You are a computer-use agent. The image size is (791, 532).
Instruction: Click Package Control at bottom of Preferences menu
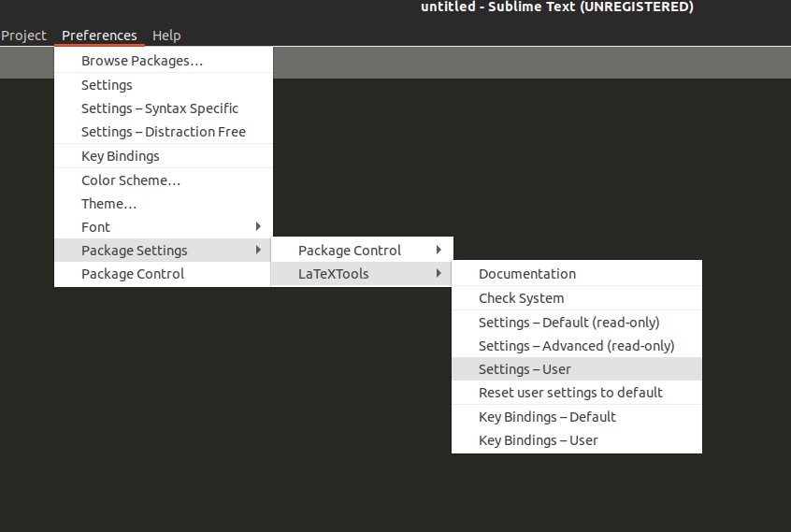point(164,274)
